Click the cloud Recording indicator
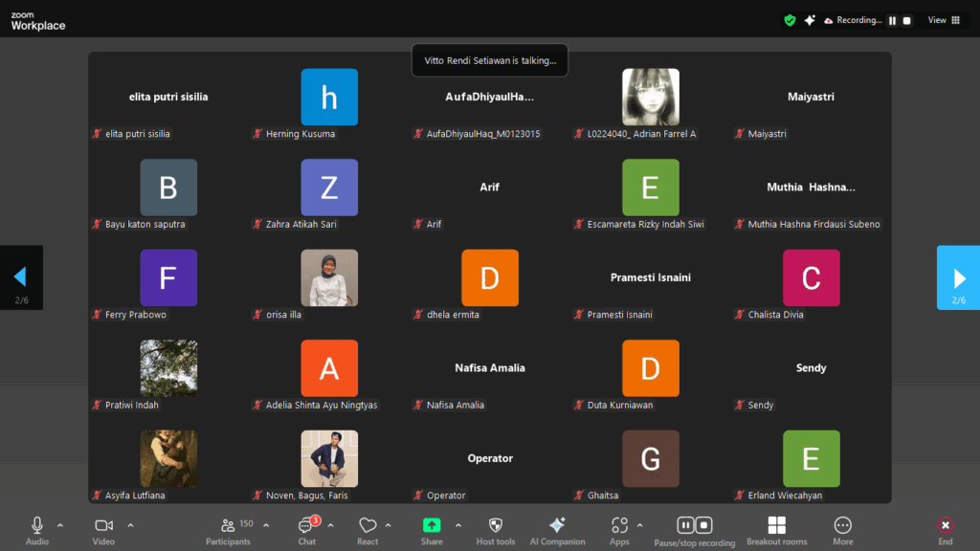980x551 pixels. (x=853, y=21)
